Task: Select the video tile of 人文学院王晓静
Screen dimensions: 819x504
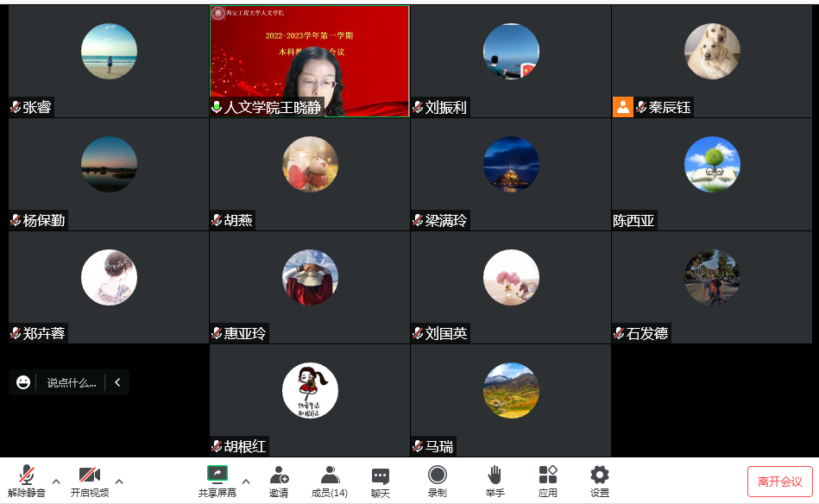Action: [x=310, y=61]
